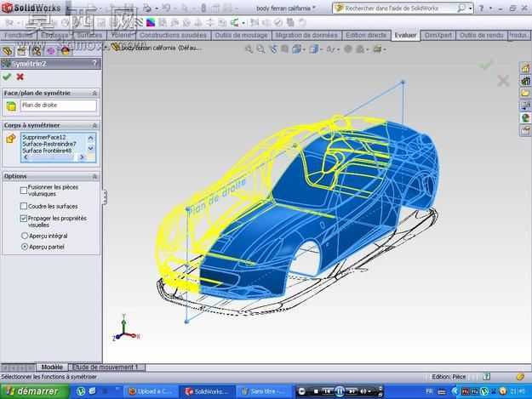Click the undo arrow icon
Image resolution: width=532 pixels, height=399 pixels.
pyautogui.click(x=166, y=8)
